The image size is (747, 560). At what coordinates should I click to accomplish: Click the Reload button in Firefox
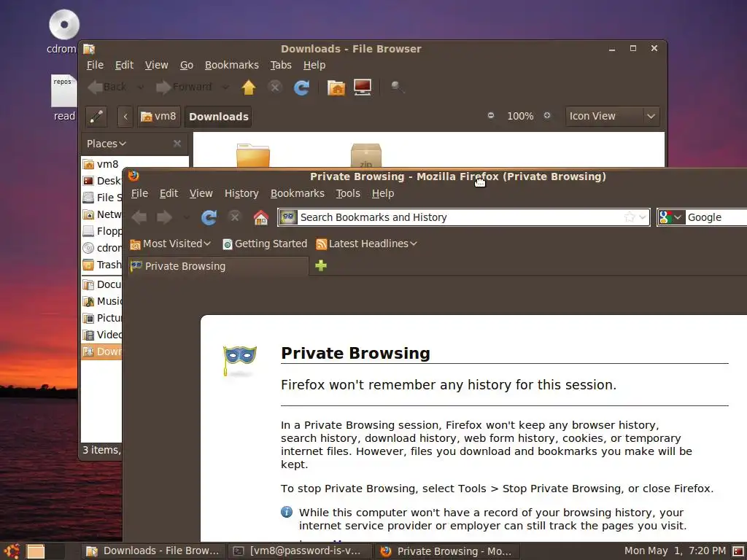click(x=209, y=217)
